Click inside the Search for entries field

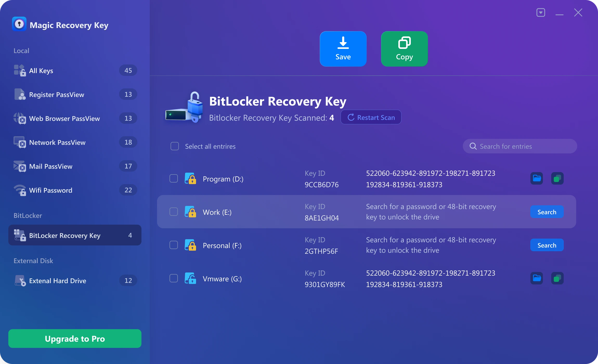tap(519, 146)
